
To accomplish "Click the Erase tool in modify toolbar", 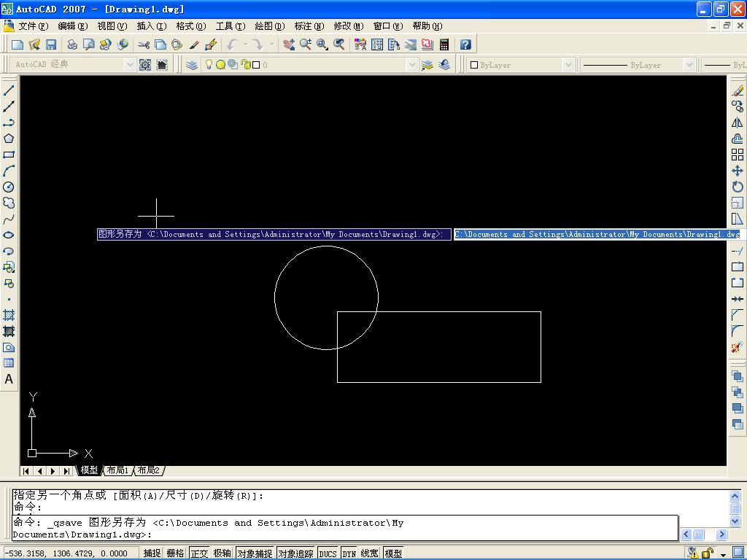I will [738, 90].
